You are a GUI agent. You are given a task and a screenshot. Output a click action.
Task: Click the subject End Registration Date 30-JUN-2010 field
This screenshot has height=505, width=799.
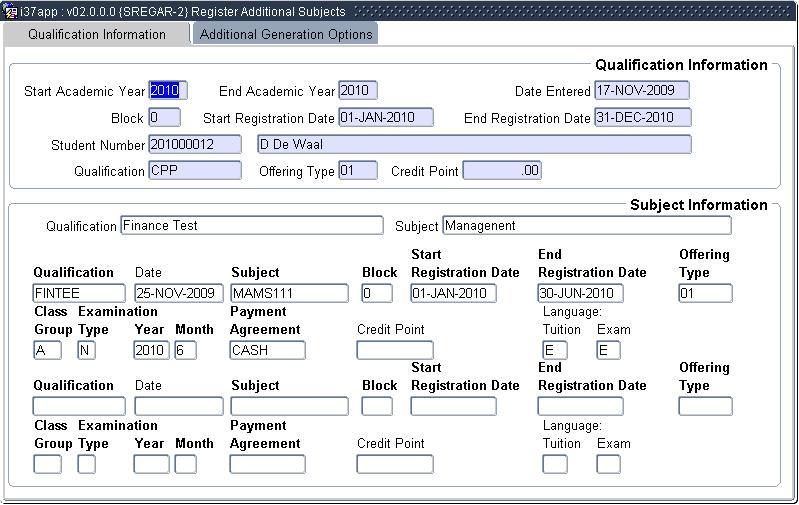pos(580,294)
